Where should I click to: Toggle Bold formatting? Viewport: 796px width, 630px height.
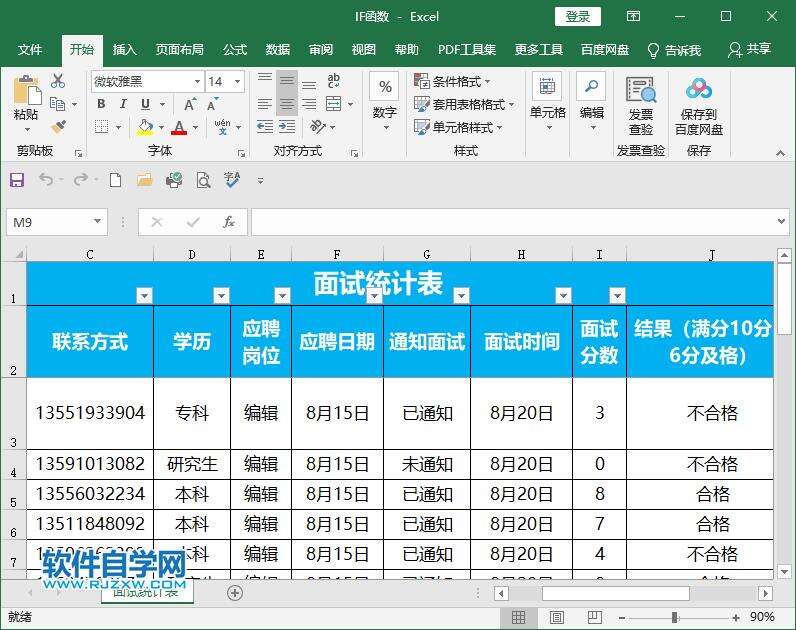click(102, 104)
